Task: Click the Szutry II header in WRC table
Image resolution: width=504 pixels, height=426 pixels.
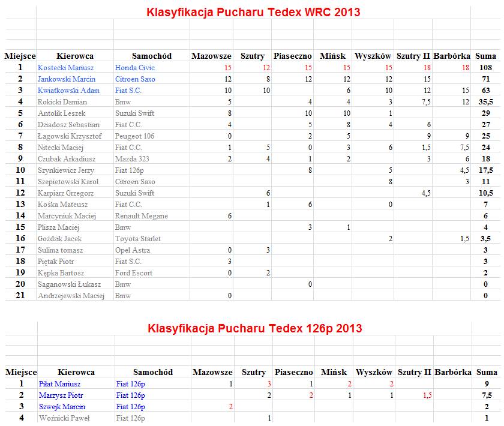Action: coord(413,56)
